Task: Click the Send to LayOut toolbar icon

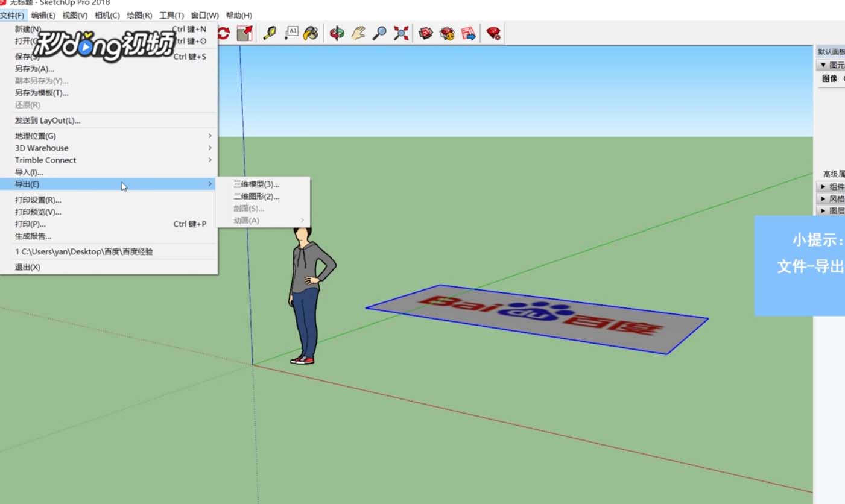Action: click(468, 33)
